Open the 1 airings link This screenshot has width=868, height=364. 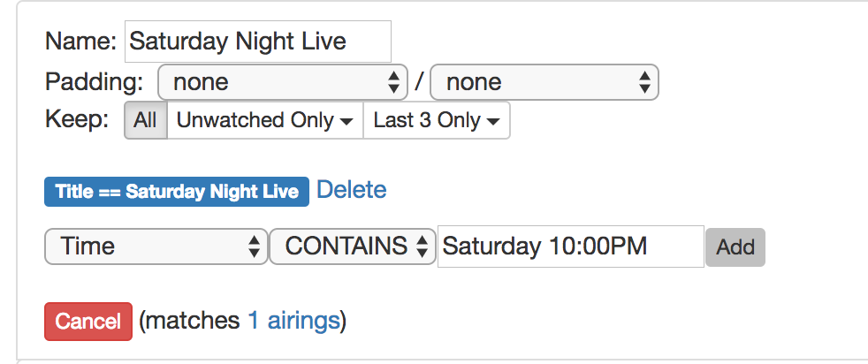click(x=293, y=321)
